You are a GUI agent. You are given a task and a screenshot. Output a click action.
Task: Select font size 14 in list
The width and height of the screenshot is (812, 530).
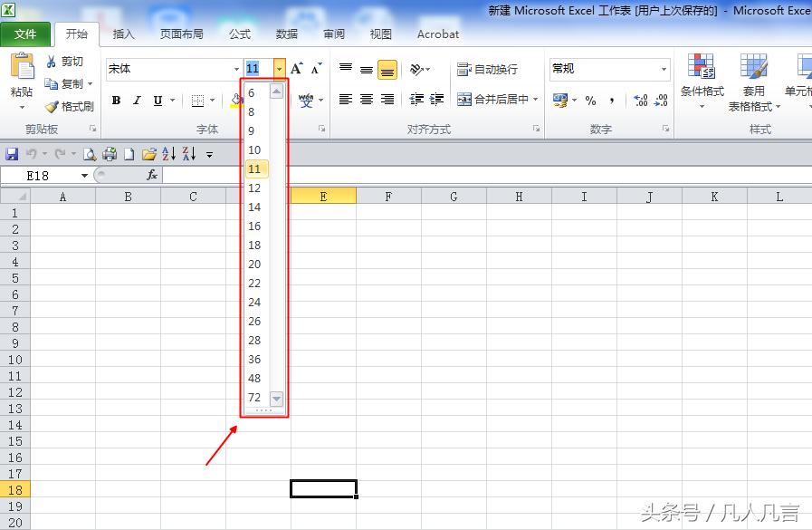tap(257, 207)
